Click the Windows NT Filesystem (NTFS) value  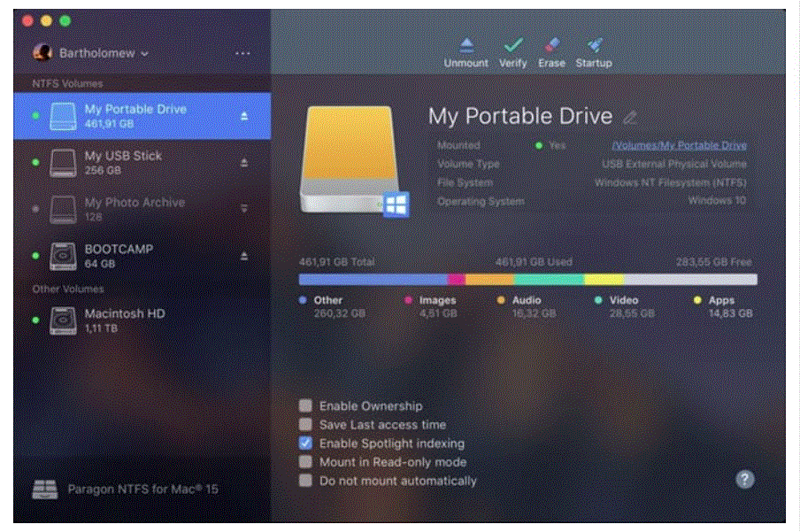point(671,182)
